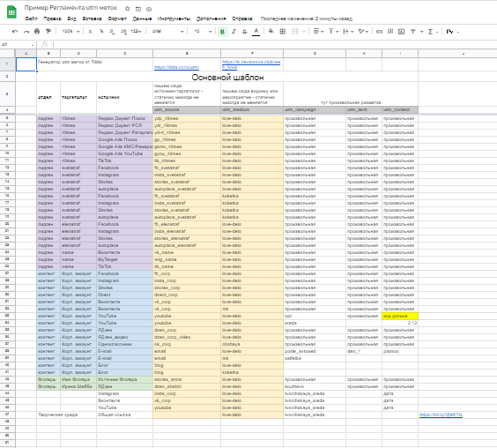Open the Arial font family dropdown
The height and width of the screenshot is (448, 497).
point(167,32)
